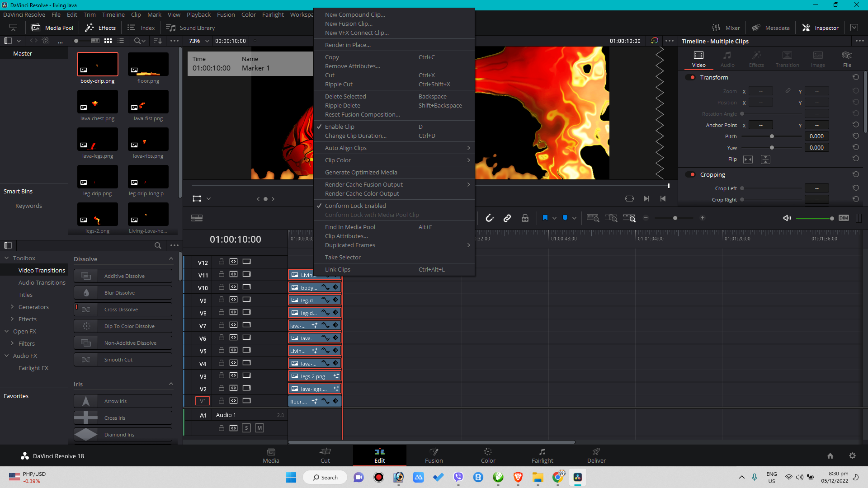The height and width of the screenshot is (488, 868).
Task: Select the body-drip.png thumbnail
Action: (98, 64)
